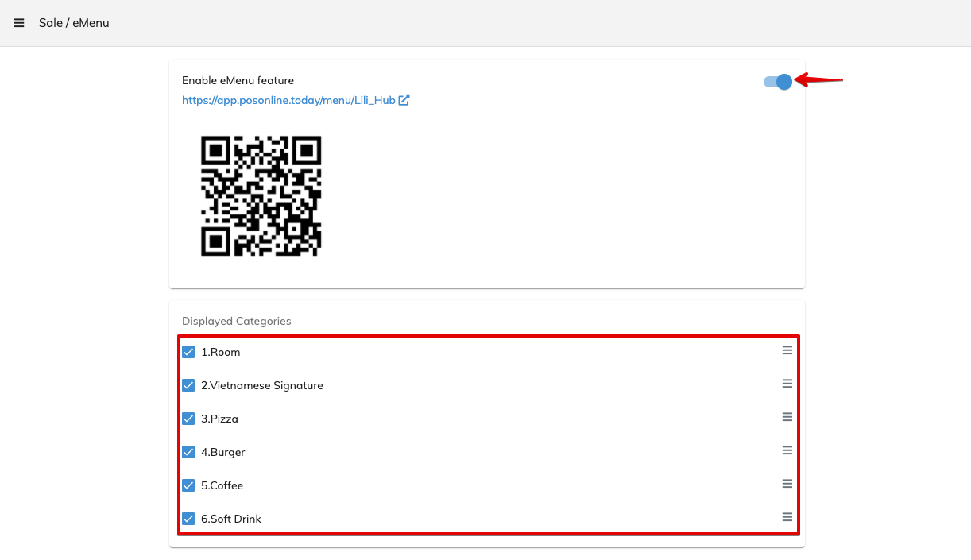Image resolution: width=971 pixels, height=560 pixels.
Task: Select the 3.Pizza label text
Action: point(219,419)
